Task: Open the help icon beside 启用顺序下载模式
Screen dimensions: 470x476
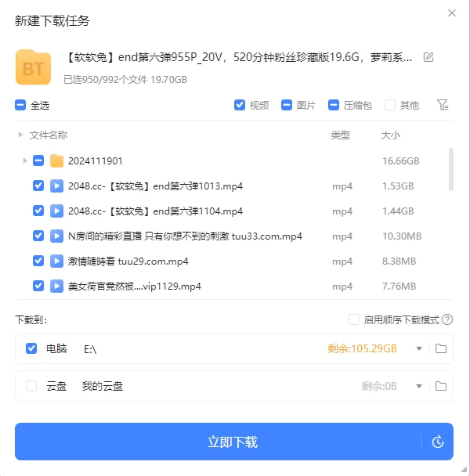Action: (x=447, y=319)
